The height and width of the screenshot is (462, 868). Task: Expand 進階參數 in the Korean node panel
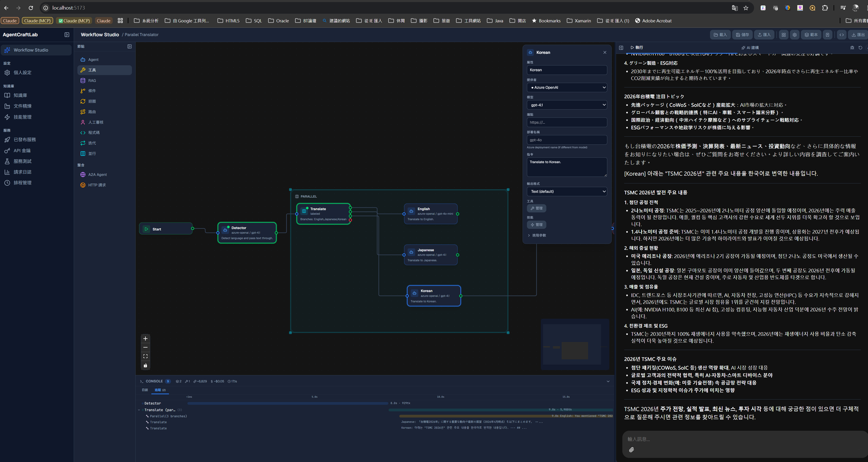[538, 235]
